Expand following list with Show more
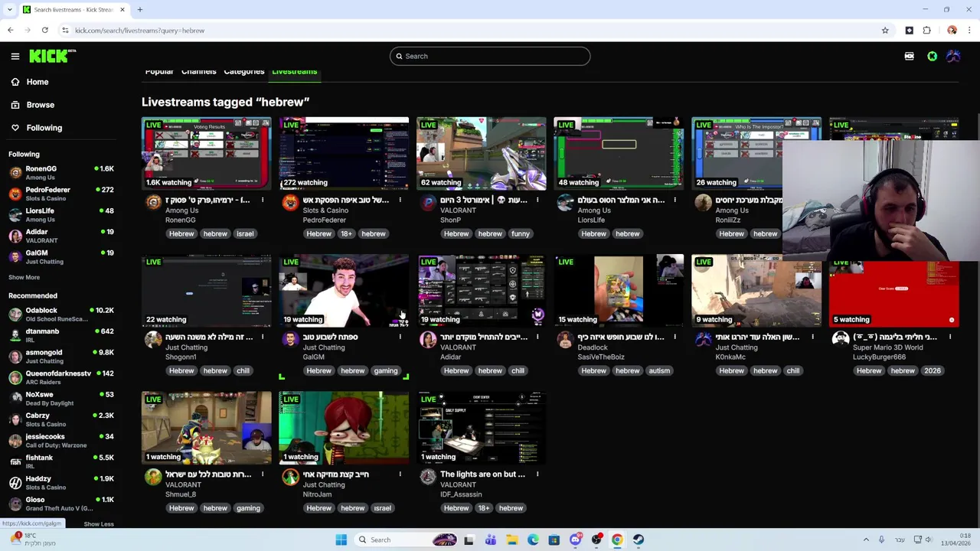The image size is (980, 551). 24,277
